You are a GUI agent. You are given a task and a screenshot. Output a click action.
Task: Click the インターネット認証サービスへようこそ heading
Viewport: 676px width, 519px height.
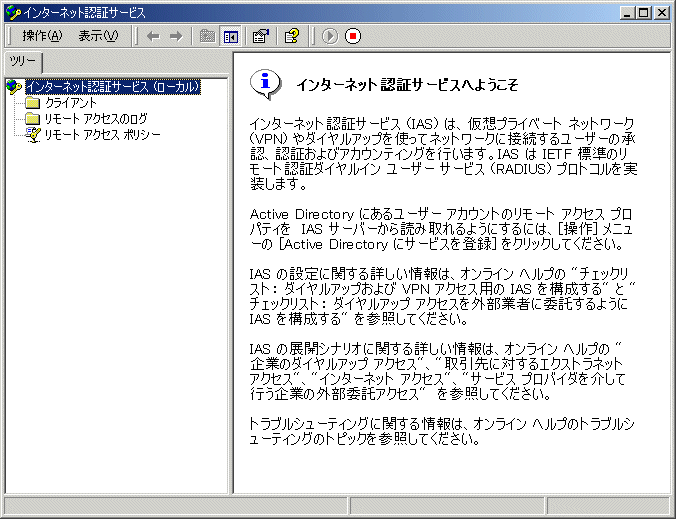(407, 85)
